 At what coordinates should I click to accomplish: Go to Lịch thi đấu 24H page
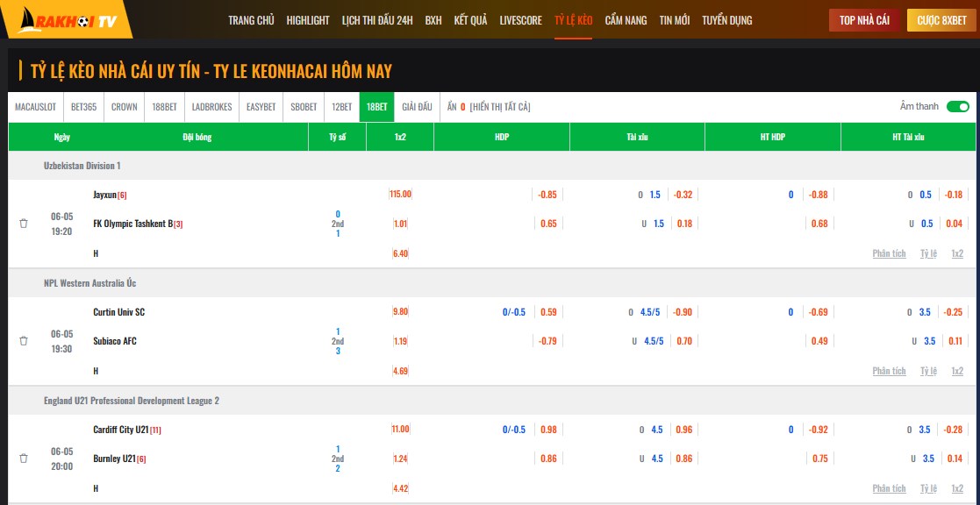[377, 20]
